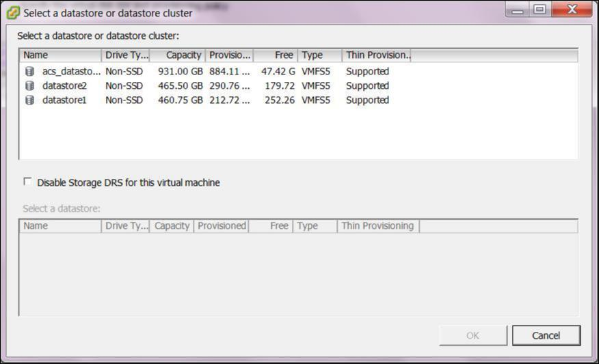Click Supported in the acs_datasto... row
Viewport: 599px width, 364px height.
click(367, 71)
